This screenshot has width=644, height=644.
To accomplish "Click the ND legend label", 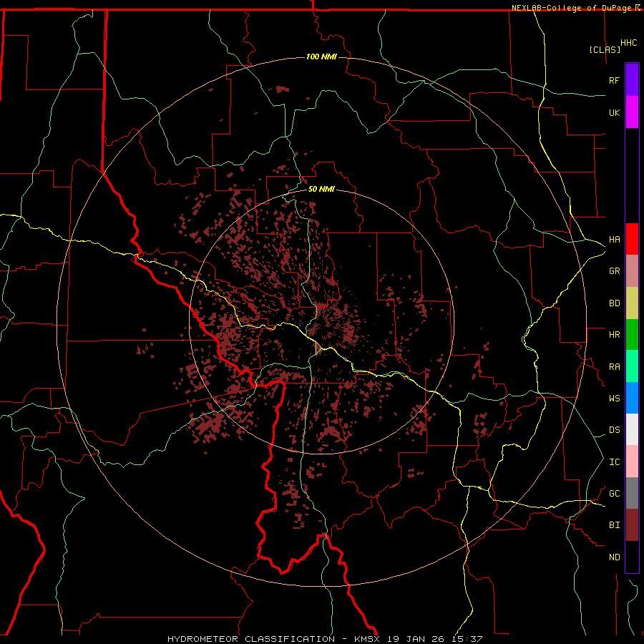I will [x=615, y=557].
